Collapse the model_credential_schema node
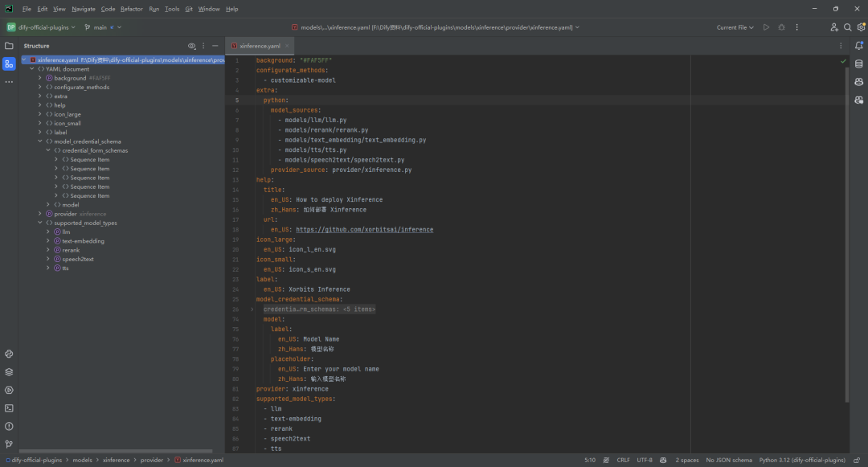 click(40, 141)
